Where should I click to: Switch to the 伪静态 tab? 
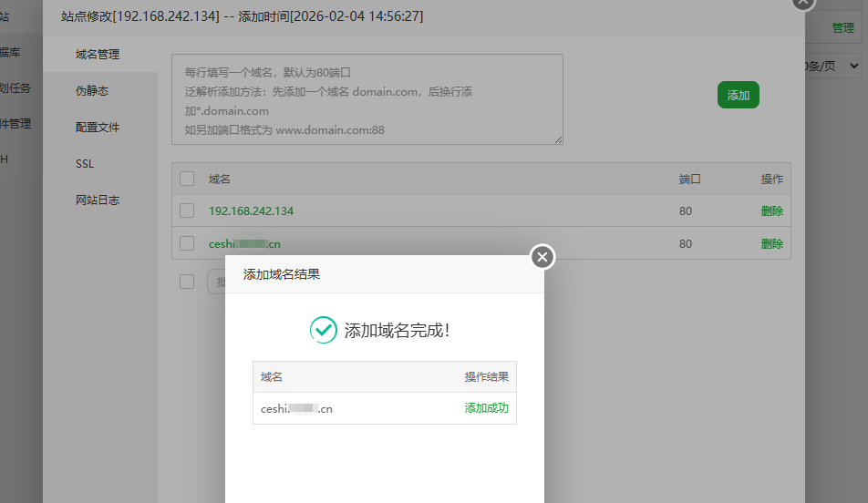pyautogui.click(x=92, y=91)
